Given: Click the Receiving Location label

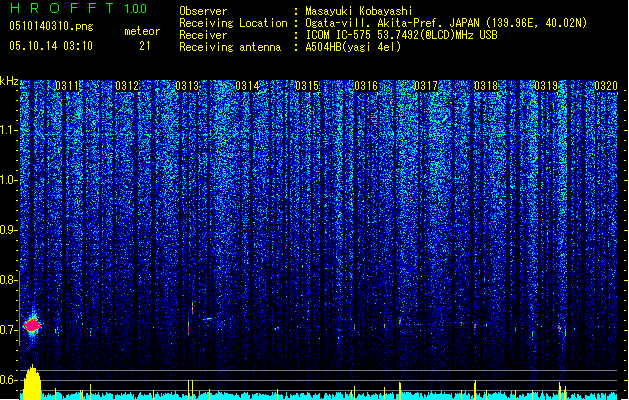Looking at the screenshot, I should [x=233, y=23].
